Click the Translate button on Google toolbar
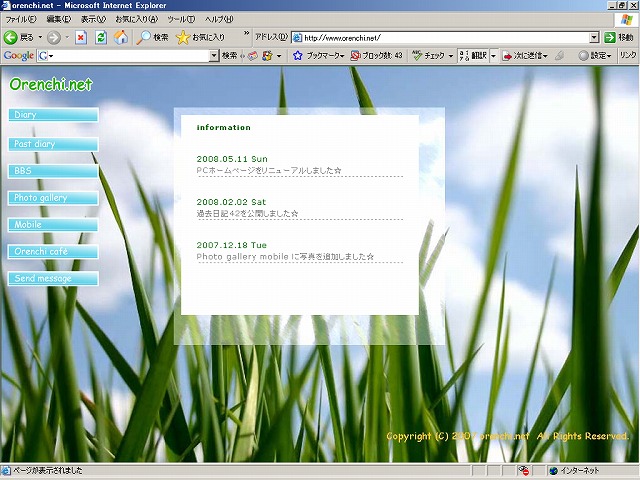This screenshot has width=640, height=480. click(x=473, y=56)
